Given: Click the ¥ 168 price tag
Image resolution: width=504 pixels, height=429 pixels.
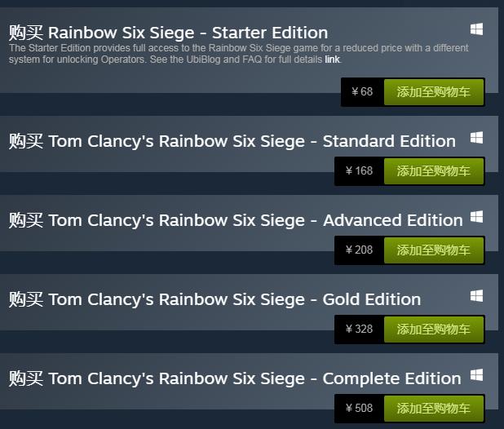Looking at the screenshot, I should [x=359, y=171].
